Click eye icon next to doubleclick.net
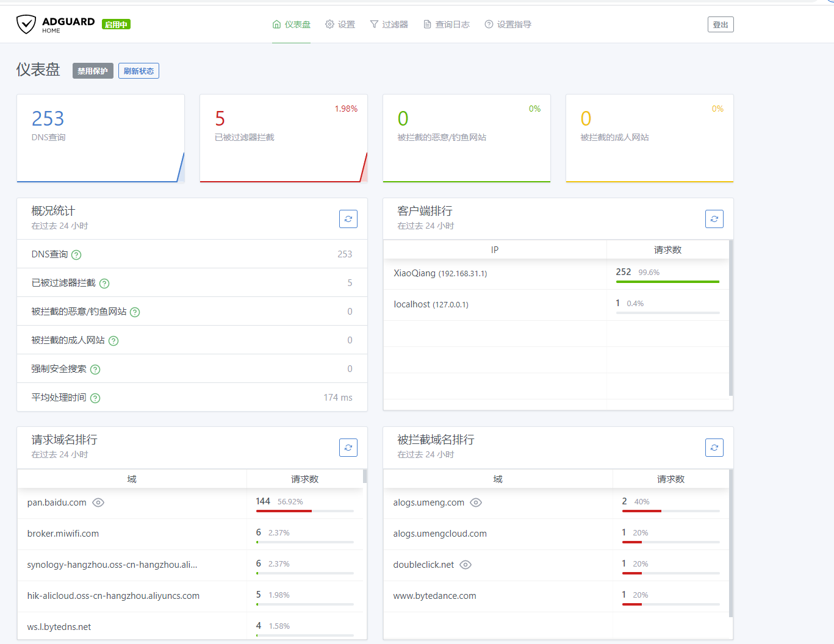The height and width of the screenshot is (644, 834). (466, 565)
